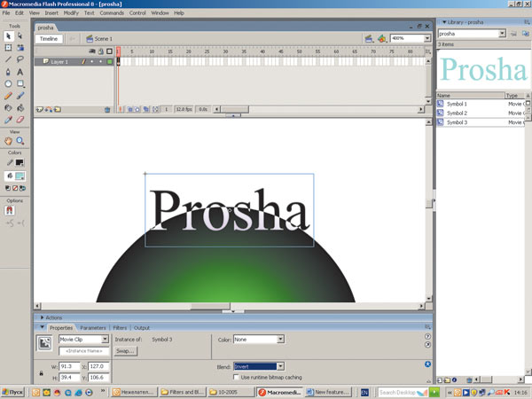Select the Text tool
This screenshot has height=399, width=532.
click(x=20, y=72)
